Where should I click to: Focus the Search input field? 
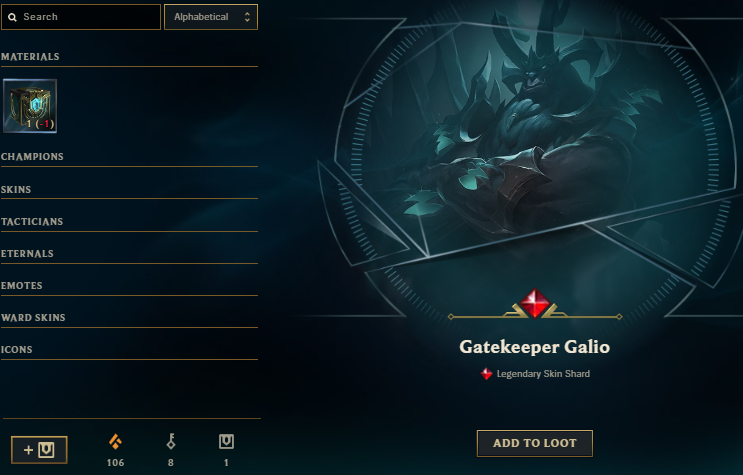coord(81,17)
